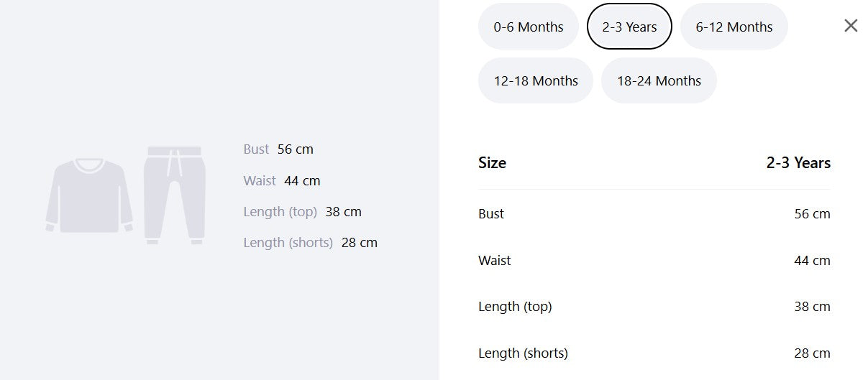This screenshot has width=868, height=380.
Task: Pick the 12-18 Months size pill
Action: click(536, 80)
